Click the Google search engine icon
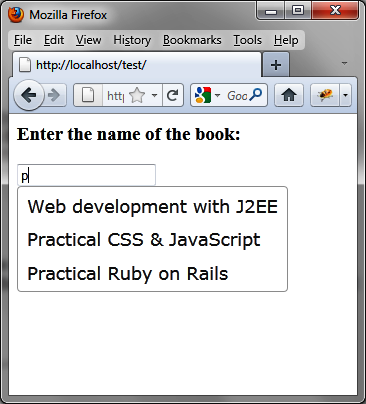Screen dimensions: 366x404 tap(203, 95)
